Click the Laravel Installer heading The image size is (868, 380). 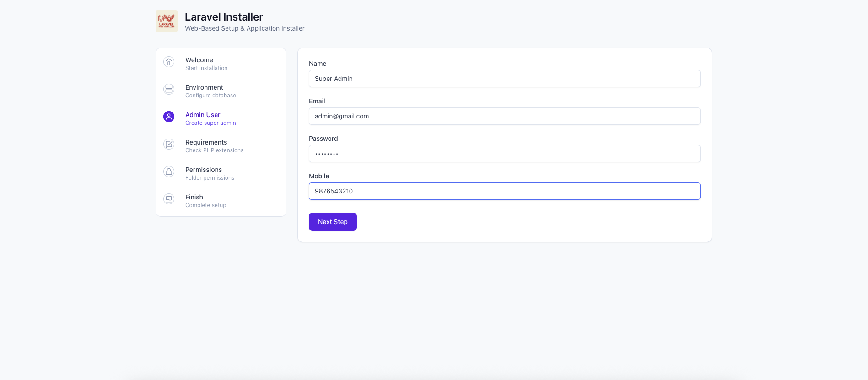click(x=224, y=16)
